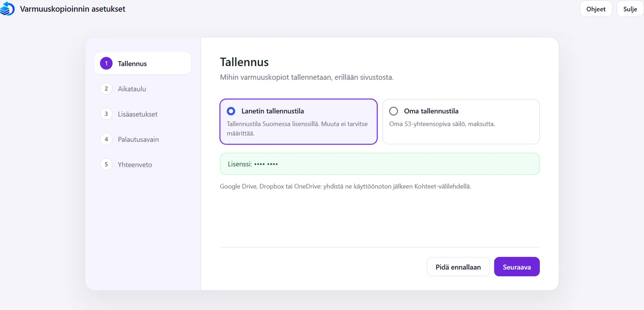Click the step 1 number circle
644x310 pixels.
[x=106, y=64]
